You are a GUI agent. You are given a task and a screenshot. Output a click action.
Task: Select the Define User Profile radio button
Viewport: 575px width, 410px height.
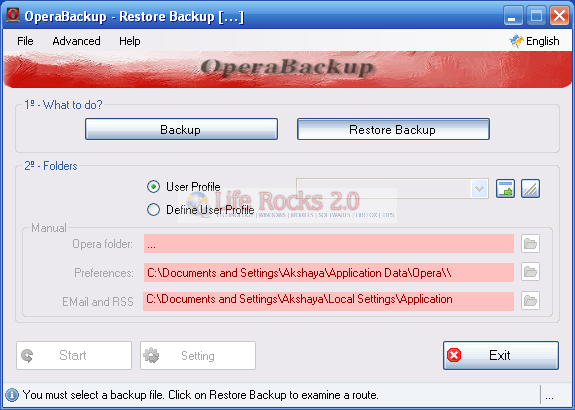(x=153, y=210)
